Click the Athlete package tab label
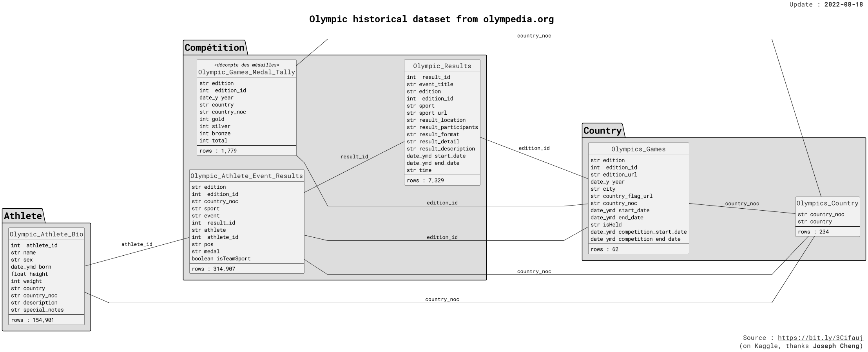 tap(23, 216)
